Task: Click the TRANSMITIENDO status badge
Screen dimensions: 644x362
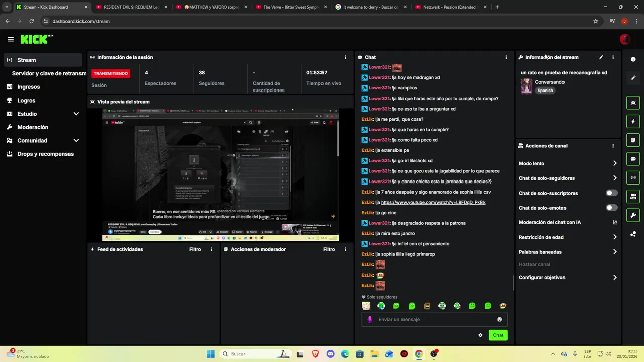Action: [111, 73]
